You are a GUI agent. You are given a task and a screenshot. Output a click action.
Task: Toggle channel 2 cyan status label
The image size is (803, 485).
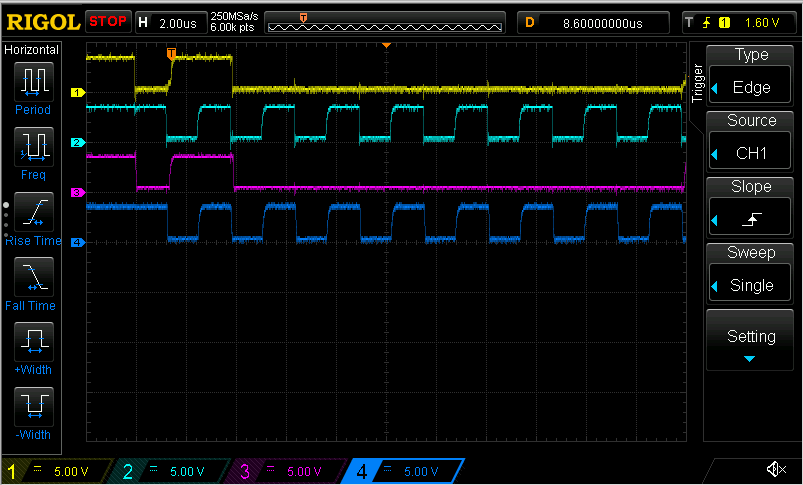point(172,471)
